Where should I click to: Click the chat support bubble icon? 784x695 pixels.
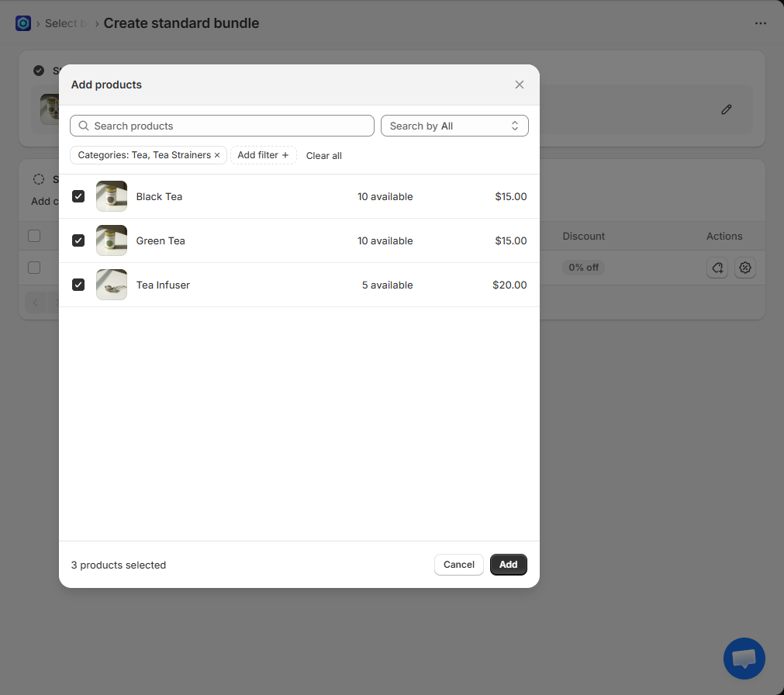[744, 659]
